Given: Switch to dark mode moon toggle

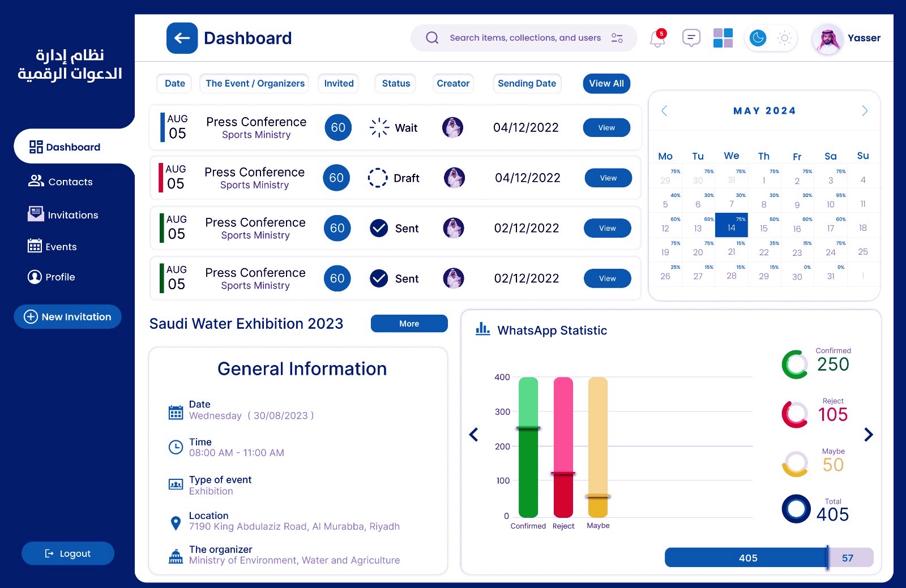Looking at the screenshot, I should pos(758,38).
